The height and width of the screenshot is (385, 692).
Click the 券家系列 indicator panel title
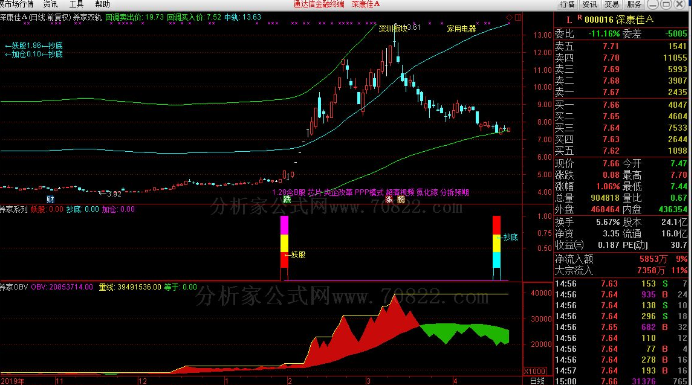14,209
